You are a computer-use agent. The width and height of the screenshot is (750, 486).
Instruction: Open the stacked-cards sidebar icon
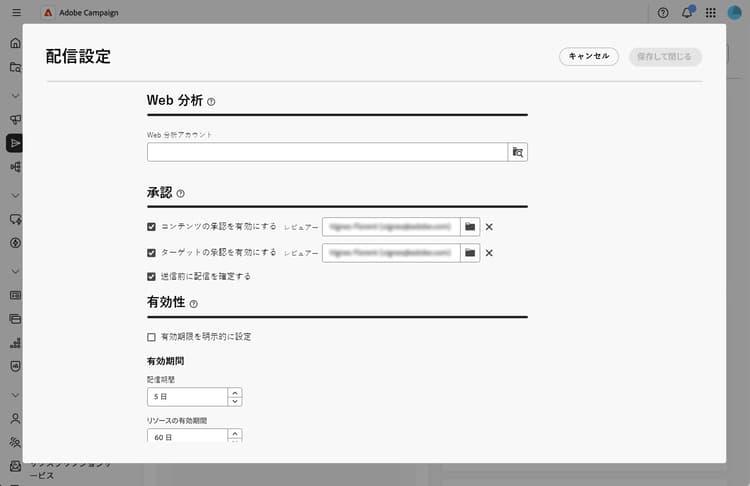pyautogui.click(x=15, y=319)
